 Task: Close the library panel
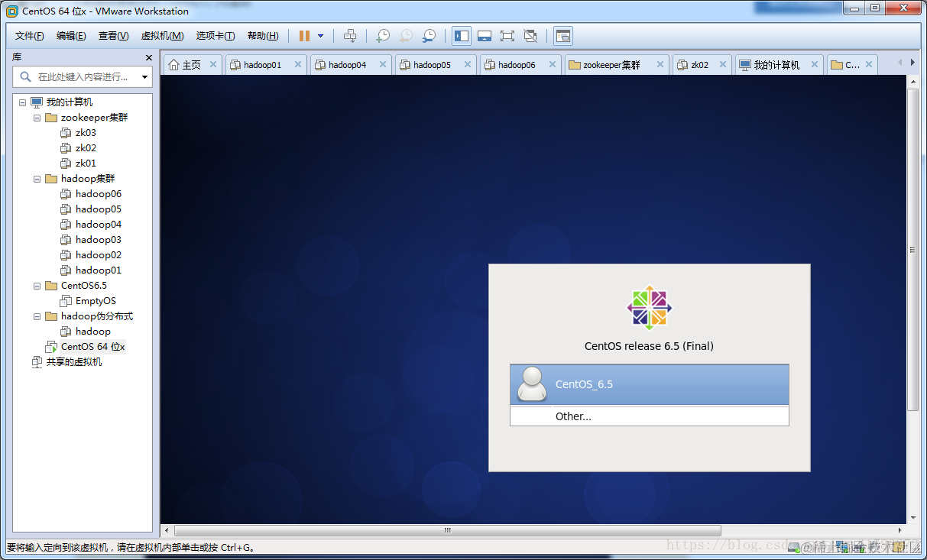point(149,58)
